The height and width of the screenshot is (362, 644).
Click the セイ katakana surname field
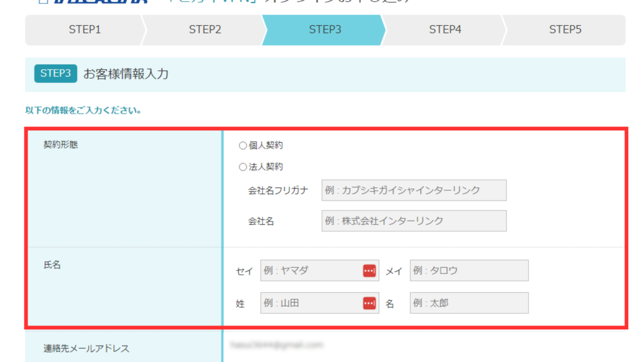(311, 271)
